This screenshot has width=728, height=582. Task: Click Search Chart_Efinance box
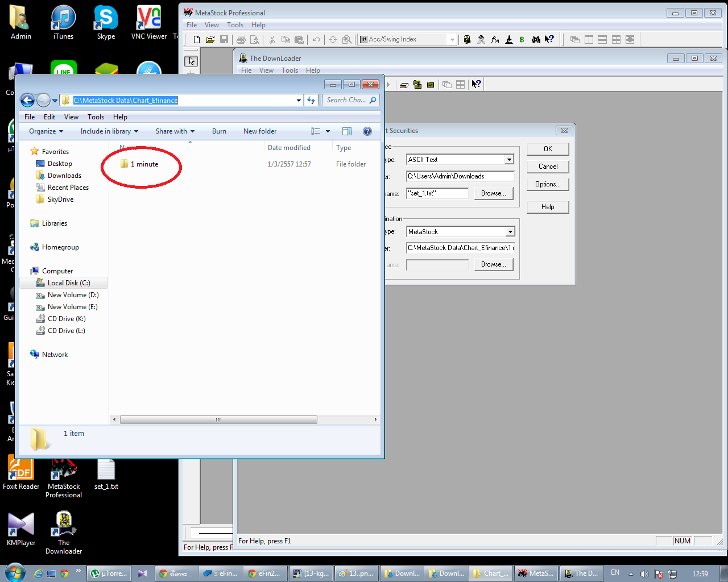[351, 100]
